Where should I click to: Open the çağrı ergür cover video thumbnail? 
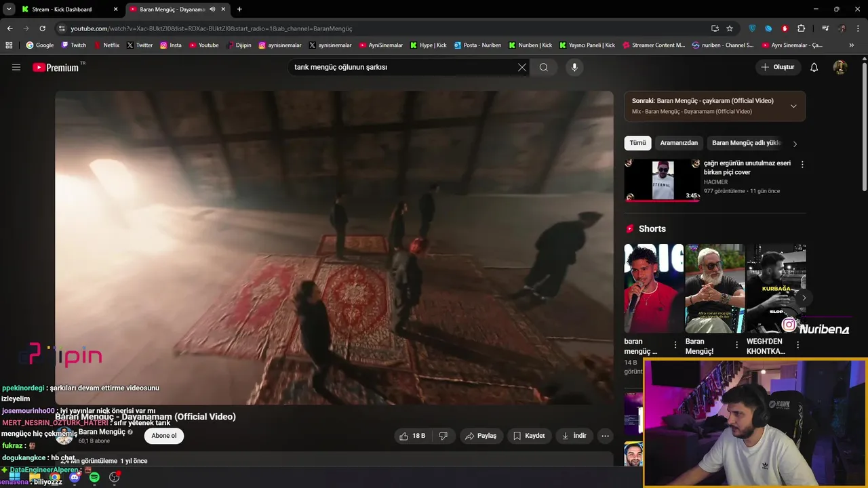(x=663, y=180)
